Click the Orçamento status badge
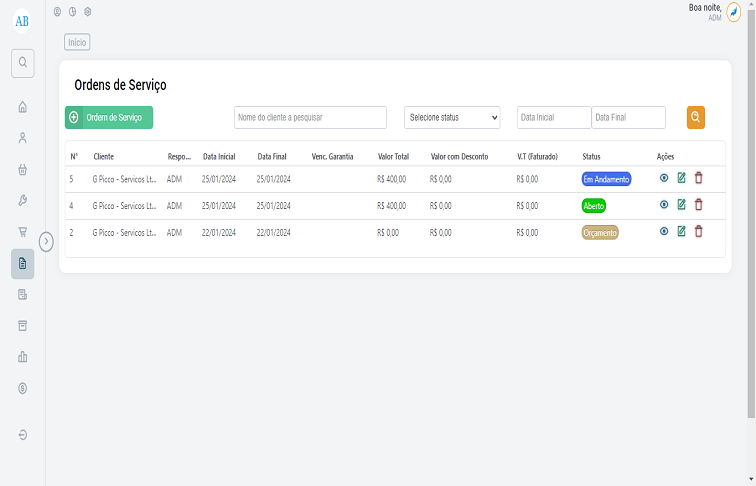The image size is (756, 486). coord(600,232)
